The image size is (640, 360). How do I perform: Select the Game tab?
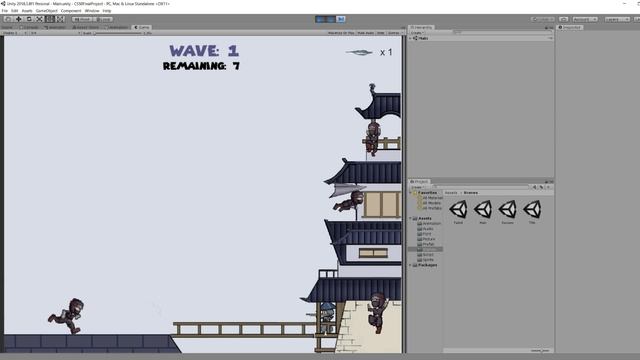[142, 27]
